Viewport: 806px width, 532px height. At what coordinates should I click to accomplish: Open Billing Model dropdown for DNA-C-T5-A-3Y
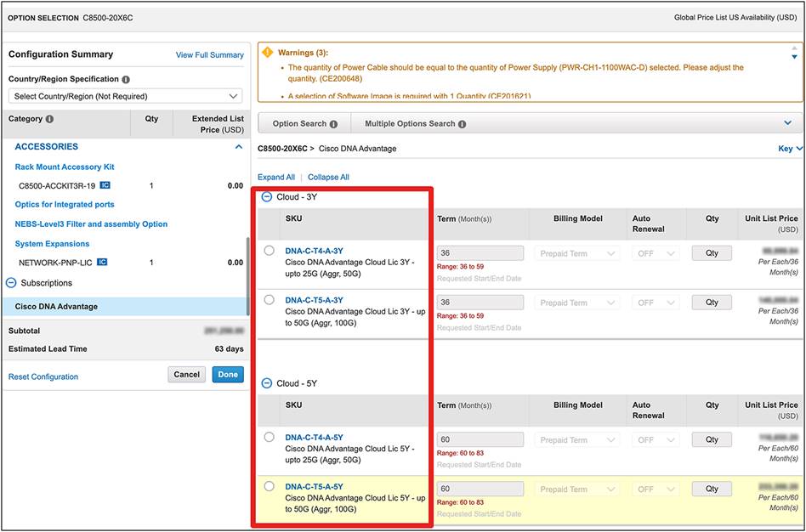tap(577, 303)
